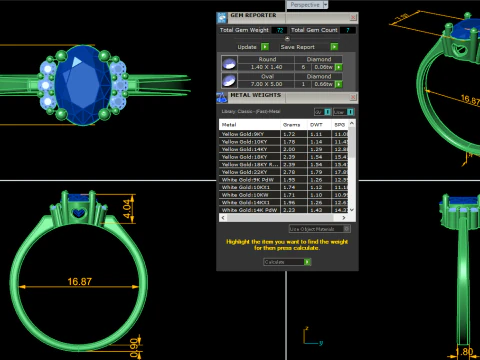Click green arrow beside 0.06tw
This screenshot has height=360, width=480.
pos(339,67)
